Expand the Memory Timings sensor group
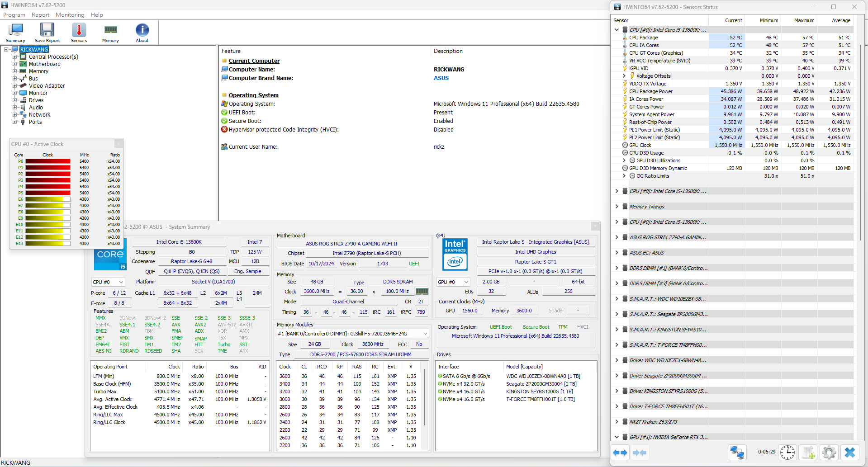The height and width of the screenshot is (467, 868). pos(617,207)
